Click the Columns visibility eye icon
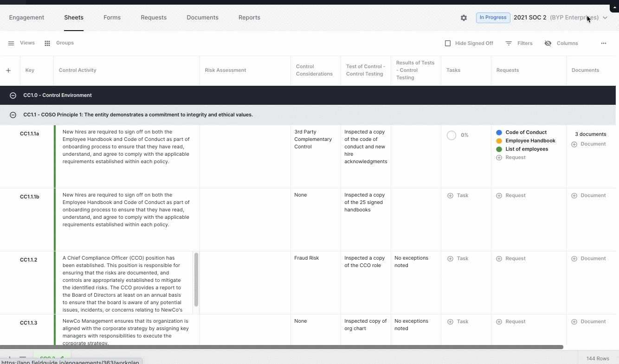Image resolution: width=619 pixels, height=364 pixels. click(x=548, y=43)
